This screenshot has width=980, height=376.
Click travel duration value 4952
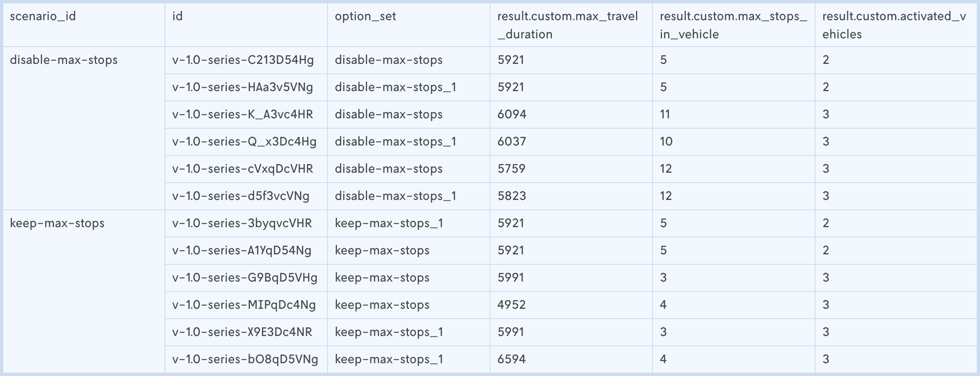[511, 305]
